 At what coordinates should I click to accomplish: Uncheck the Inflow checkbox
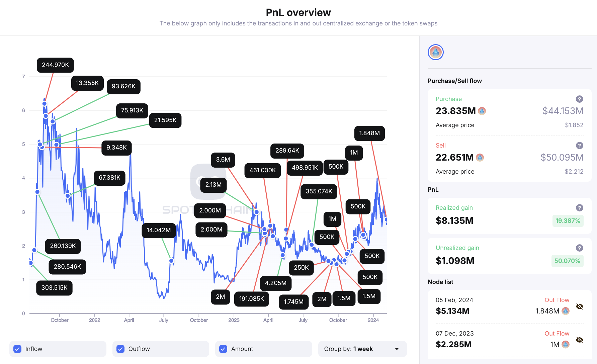pos(18,349)
